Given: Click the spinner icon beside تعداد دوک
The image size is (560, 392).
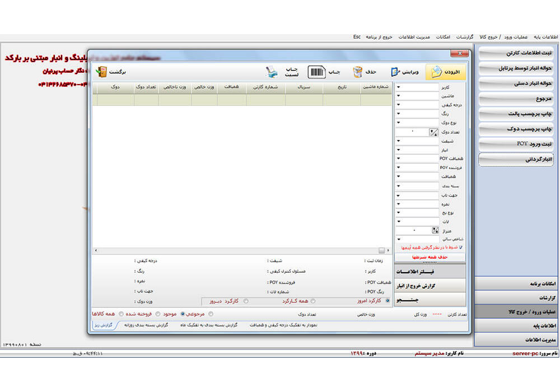Looking at the screenshot, I should (x=433, y=133).
